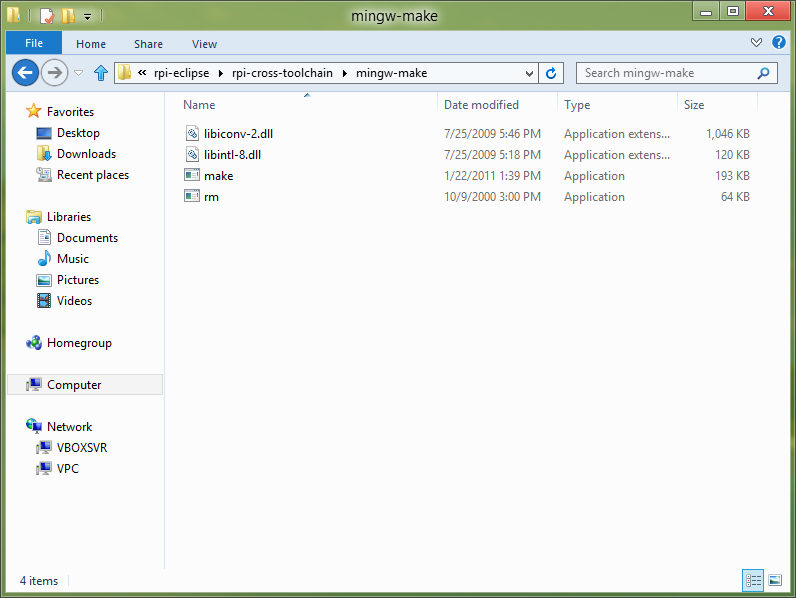Viewport: 796px width, 598px height.
Task: Click the rm file name
Action: click(211, 197)
